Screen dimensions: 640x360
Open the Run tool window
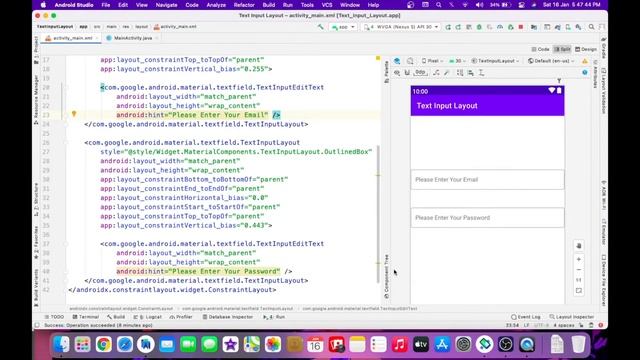coord(274,317)
